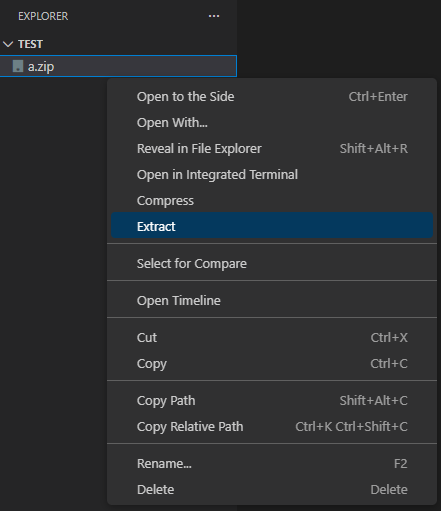Choose Rename... from the menu
Screen dimensions: 441x511
(x=272, y=463)
